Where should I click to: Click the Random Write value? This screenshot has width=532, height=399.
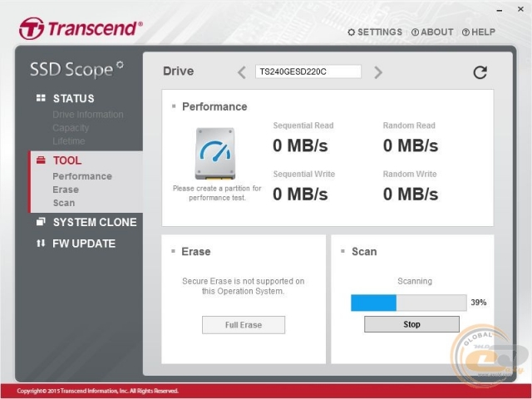(x=411, y=195)
